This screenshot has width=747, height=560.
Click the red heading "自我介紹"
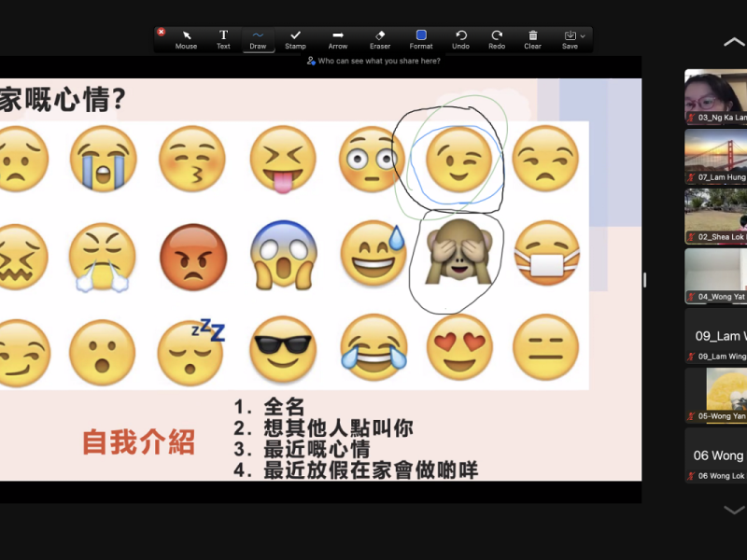click(138, 441)
